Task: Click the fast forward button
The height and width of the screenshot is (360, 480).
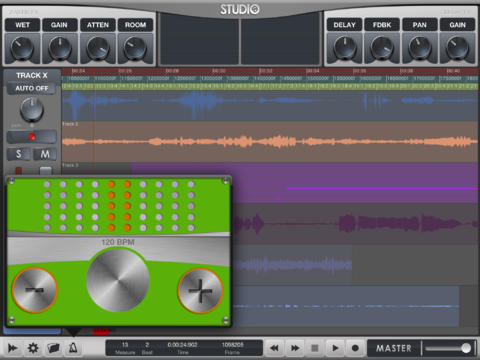Action: [295, 348]
